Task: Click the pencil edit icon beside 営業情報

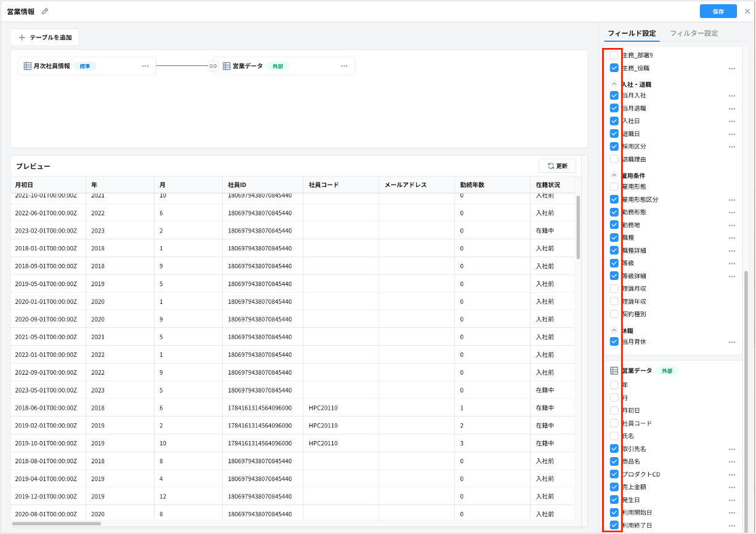Action: 44,12
